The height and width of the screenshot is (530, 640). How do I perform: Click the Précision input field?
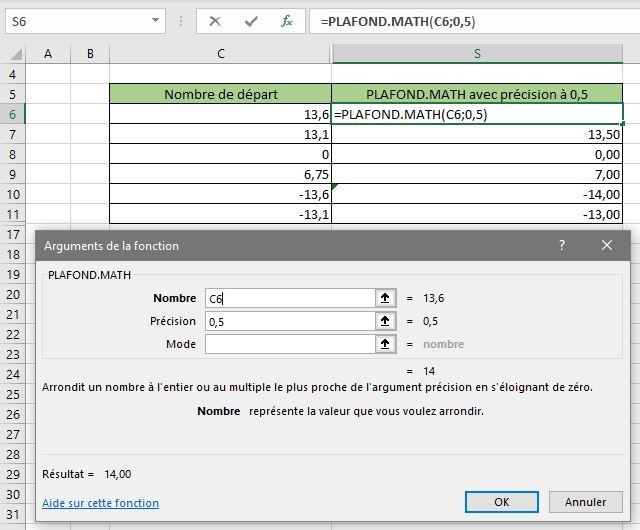coord(288,321)
